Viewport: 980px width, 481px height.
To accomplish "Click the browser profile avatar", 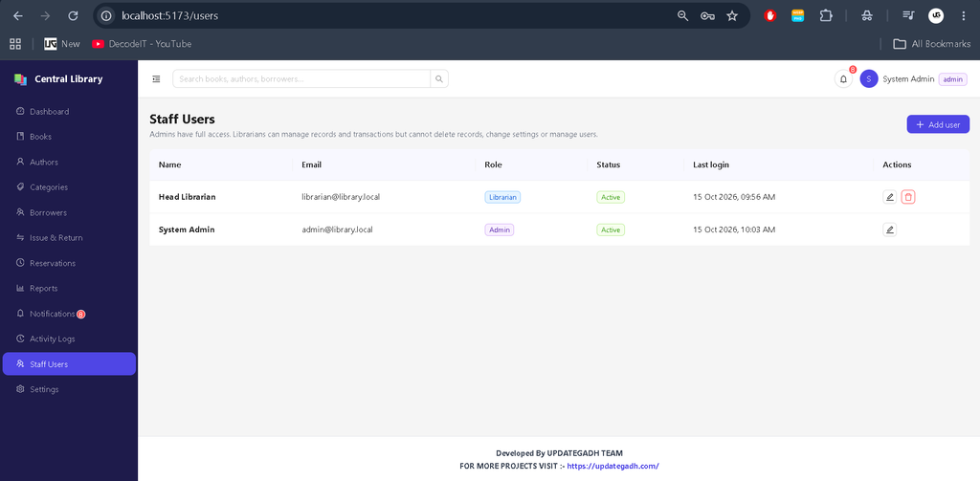I will point(936,16).
